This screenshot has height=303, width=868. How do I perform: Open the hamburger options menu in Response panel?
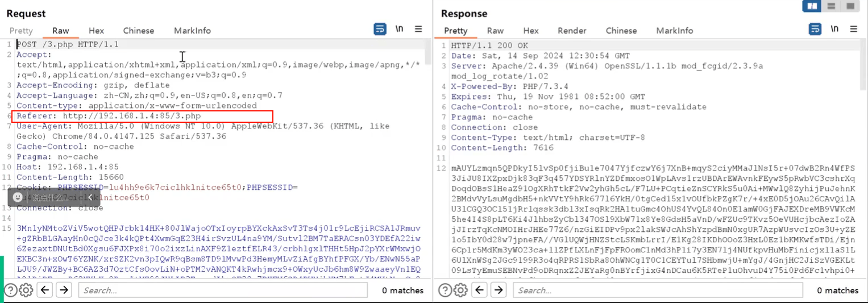pos(854,30)
